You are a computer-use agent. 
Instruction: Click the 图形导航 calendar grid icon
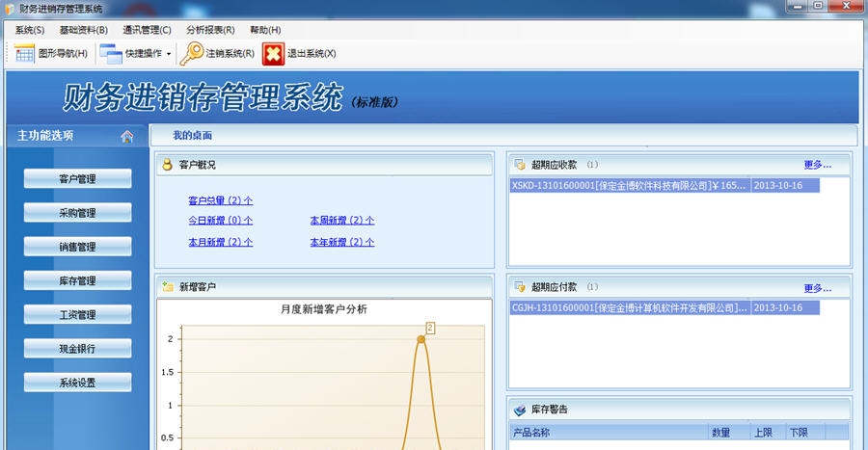coord(24,53)
